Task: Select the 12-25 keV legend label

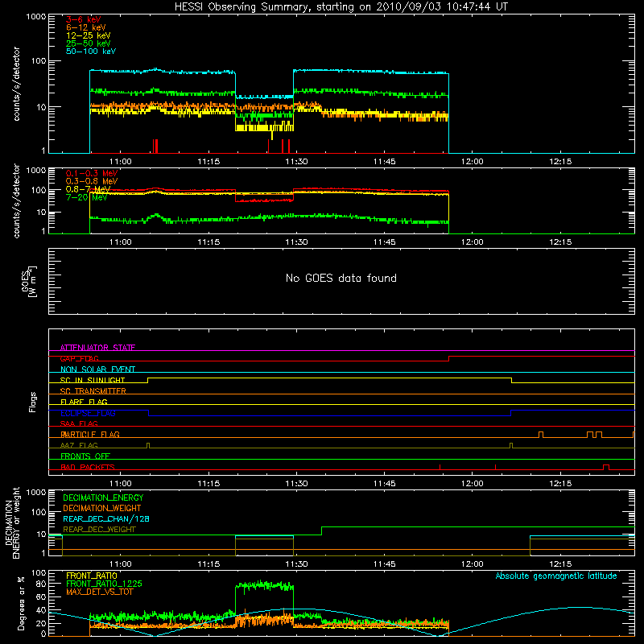Action: pyautogui.click(x=88, y=35)
